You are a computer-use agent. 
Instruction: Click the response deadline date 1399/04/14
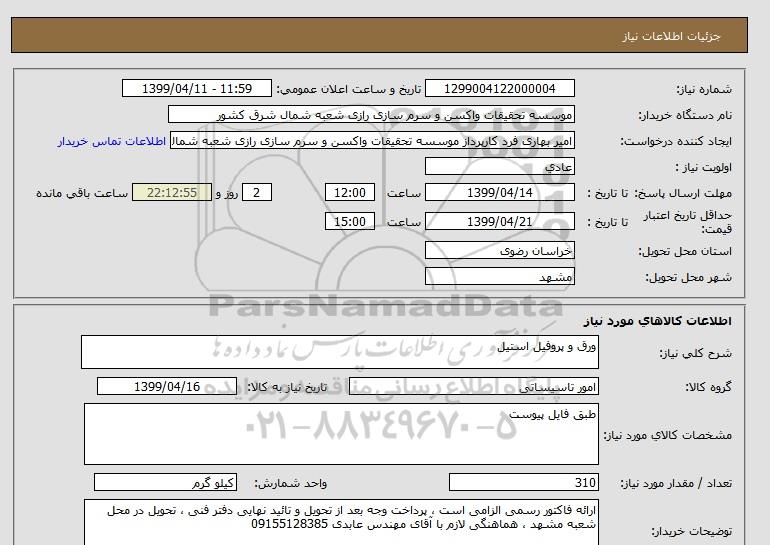pos(499,192)
